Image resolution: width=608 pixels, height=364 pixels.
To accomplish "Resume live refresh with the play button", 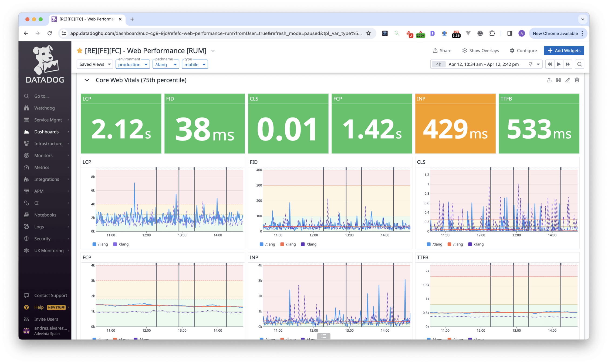I will 559,64.
